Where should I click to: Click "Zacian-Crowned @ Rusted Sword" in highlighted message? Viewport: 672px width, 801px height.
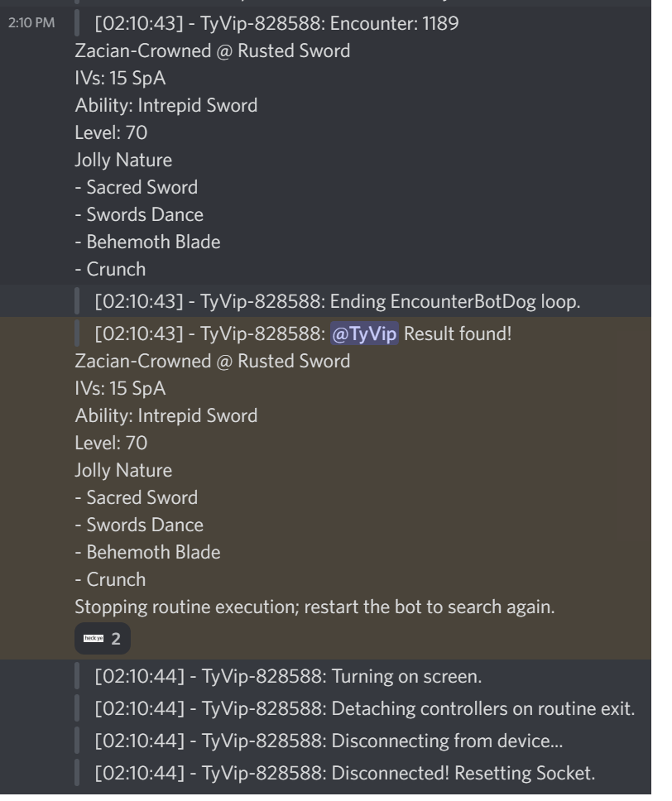[212, 361]
